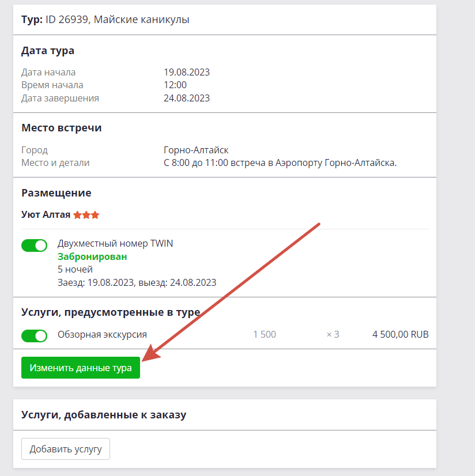
Task: Click the Двухместный номер TWIN room label
Action: click(115, 243)
